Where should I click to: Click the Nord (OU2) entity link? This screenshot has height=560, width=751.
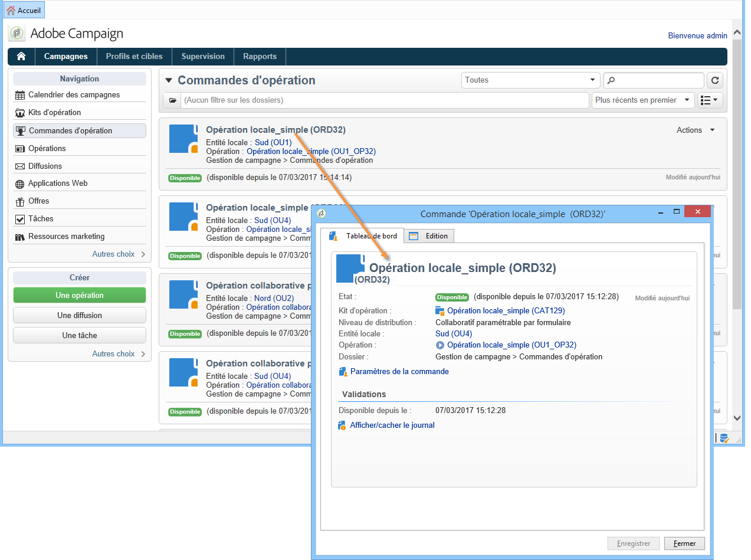274,299
